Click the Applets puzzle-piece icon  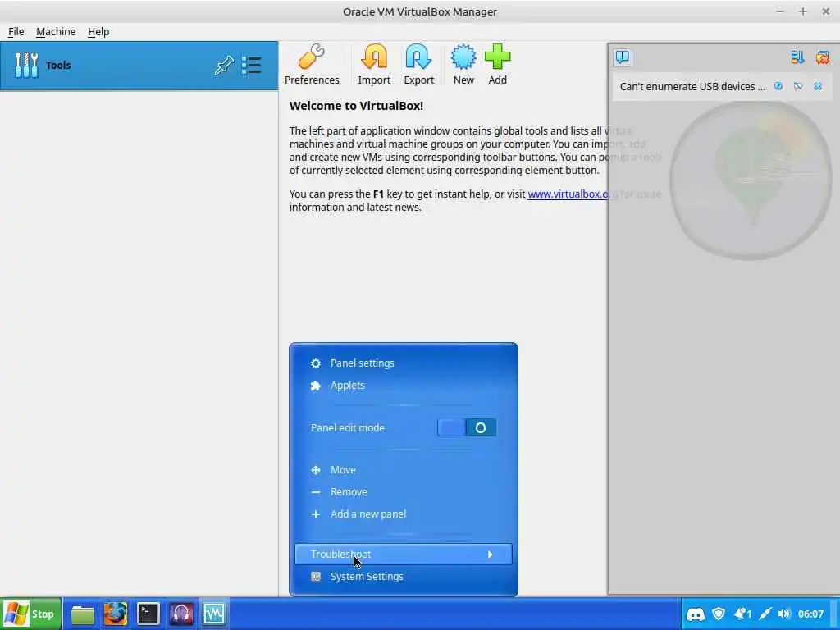click(316, 386)
